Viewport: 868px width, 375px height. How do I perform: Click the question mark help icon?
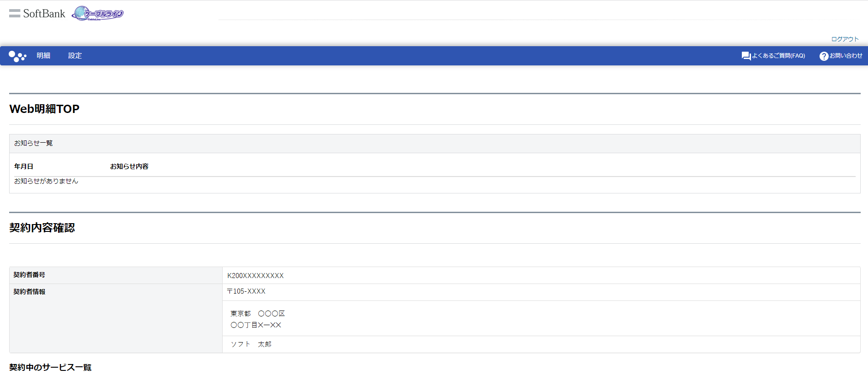(x=824, y=56)
